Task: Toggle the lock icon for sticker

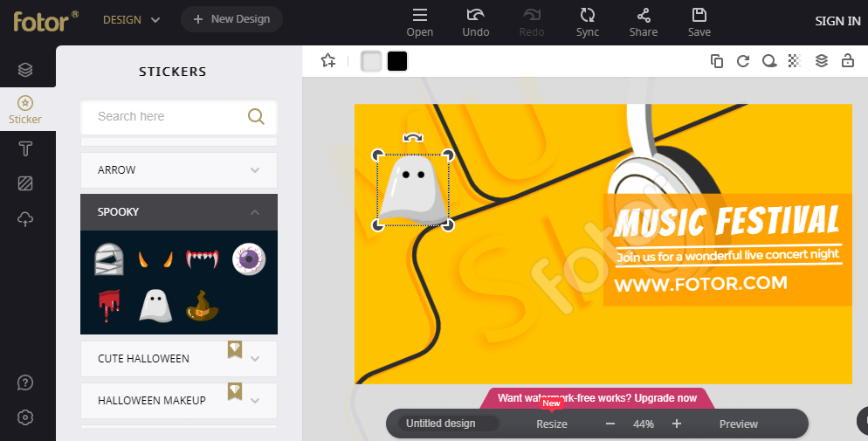Action: [x=848, y=60]
